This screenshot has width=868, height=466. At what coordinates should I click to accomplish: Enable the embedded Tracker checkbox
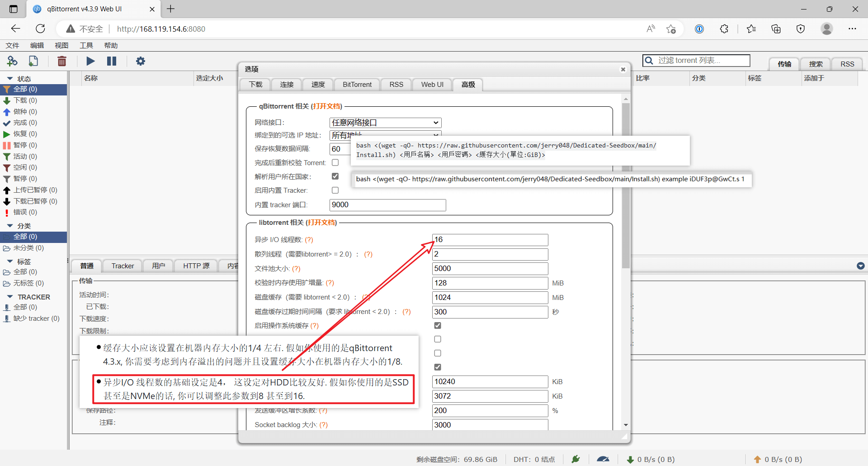(335, 190)
